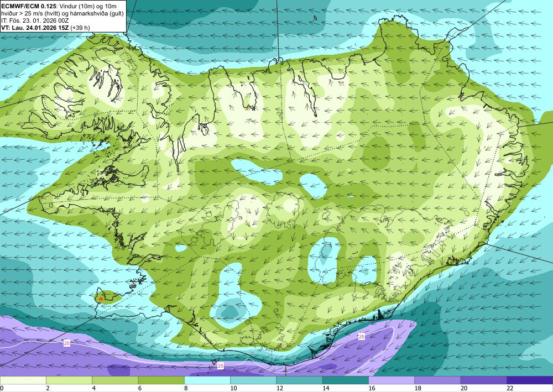Click the '10' label on the wind scale
553x392 pixels.
click(x=233, y=388)
